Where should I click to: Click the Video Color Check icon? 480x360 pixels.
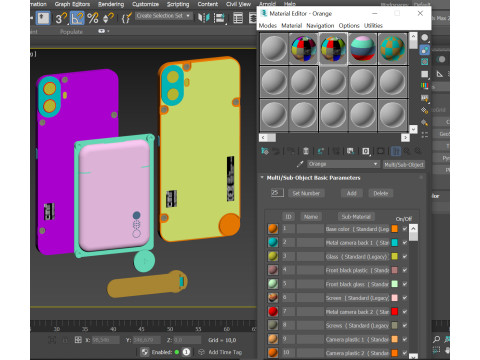[425, 86]
